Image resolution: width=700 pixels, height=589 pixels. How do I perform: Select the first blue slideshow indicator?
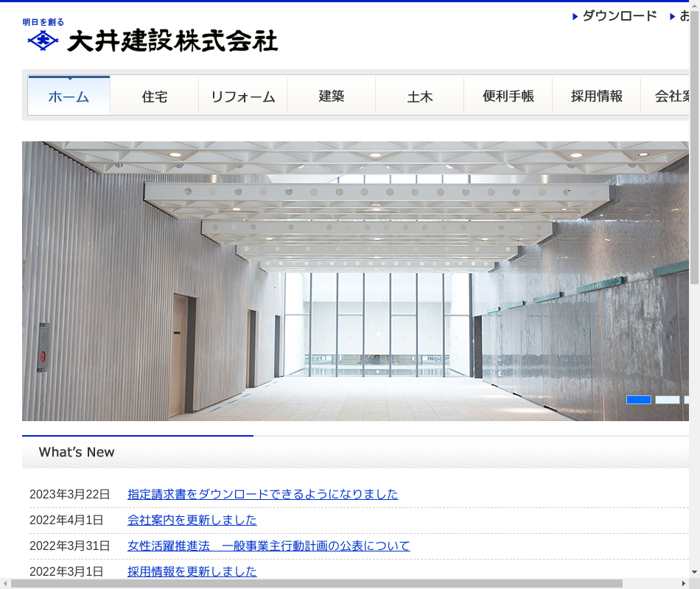pos(639,400)
